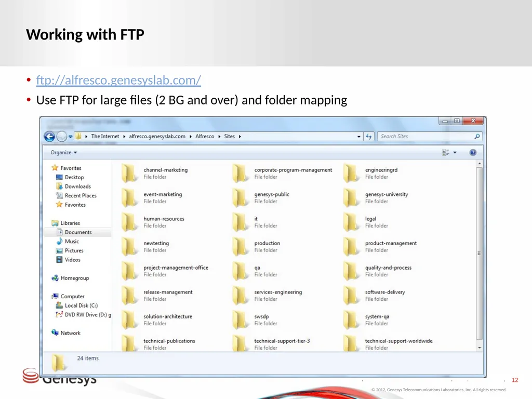532x399 pixels.
Task: Click the Refresh button beside the address bar
Action: click(x=369, y=137)
